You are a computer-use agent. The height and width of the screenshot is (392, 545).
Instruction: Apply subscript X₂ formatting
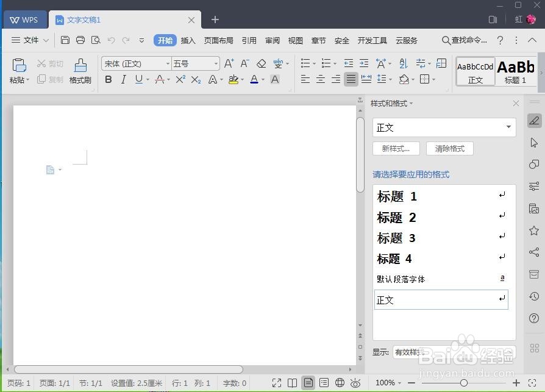pos(196,80)
